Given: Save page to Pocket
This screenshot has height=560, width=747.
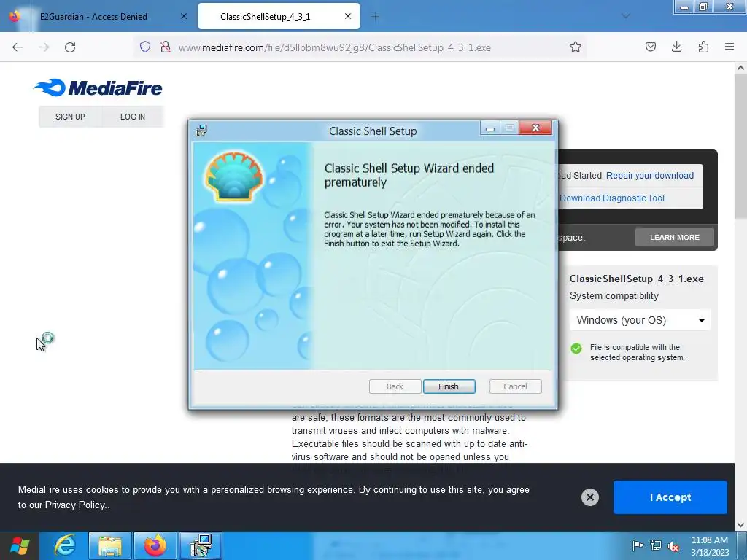Looking at the screenshot, I should pyautogui.click(x=650, y=47).
